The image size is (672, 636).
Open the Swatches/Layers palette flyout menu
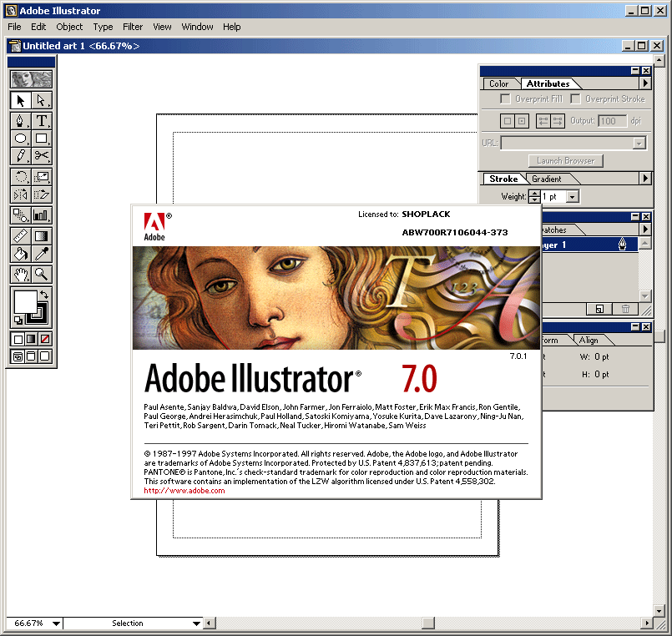coord(645,230)
